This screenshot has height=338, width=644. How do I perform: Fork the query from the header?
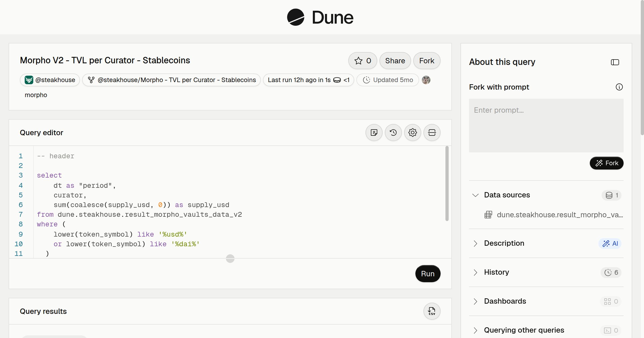[427, 61]
